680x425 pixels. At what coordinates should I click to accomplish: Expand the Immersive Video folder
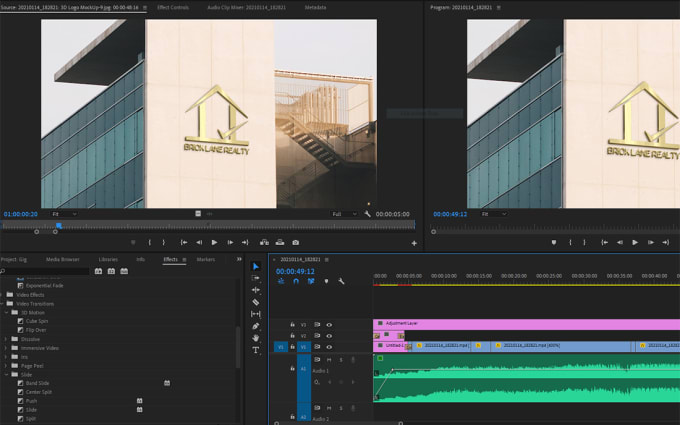click(x=6, y=348)
